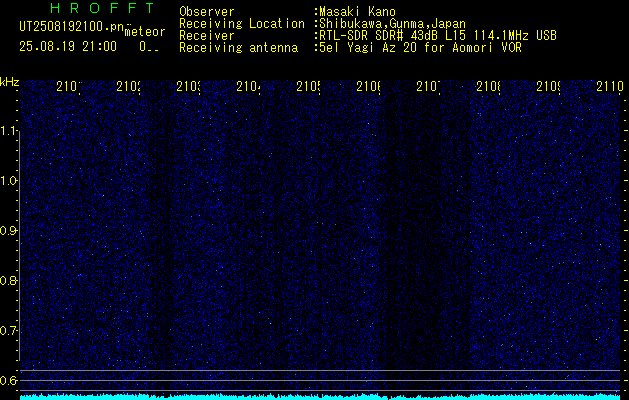Click the date 25.08.19 21:00
The image size is (629, 400).
pos(68,47)
